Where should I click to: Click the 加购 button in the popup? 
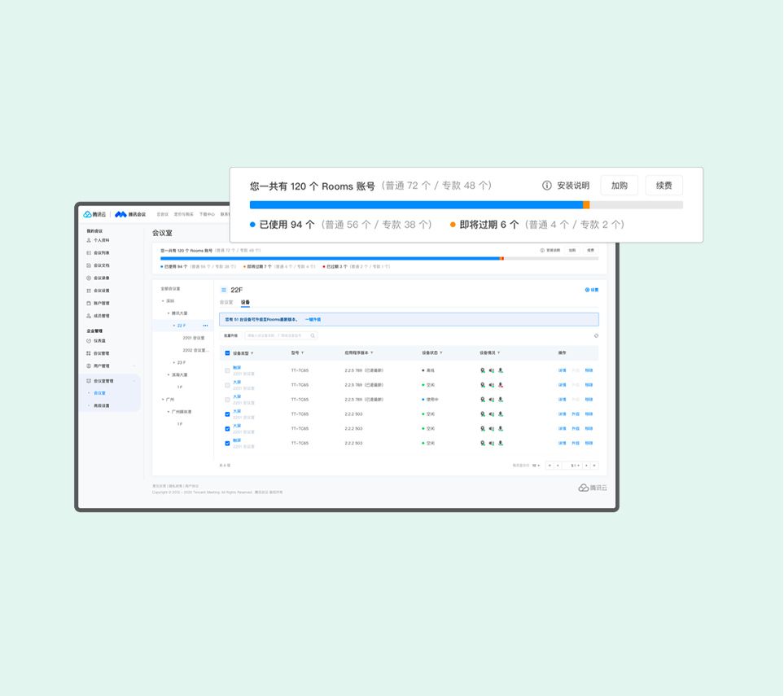[x=619, y=186]
